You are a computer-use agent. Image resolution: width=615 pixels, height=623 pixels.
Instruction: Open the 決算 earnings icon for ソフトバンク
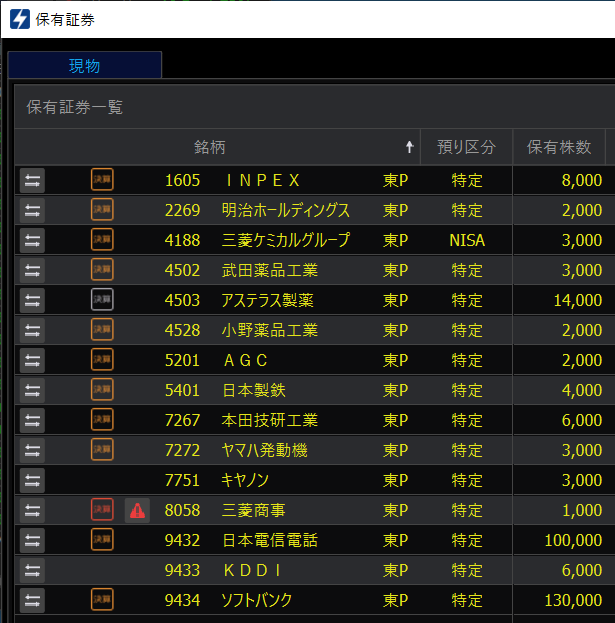102,600
